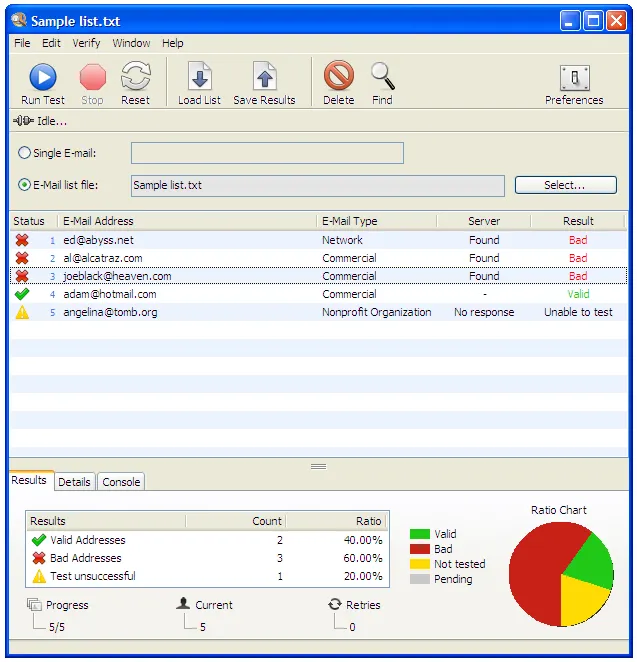Open the Window menu
Viewport: 637px width, 662px height.
click(131, 43)
